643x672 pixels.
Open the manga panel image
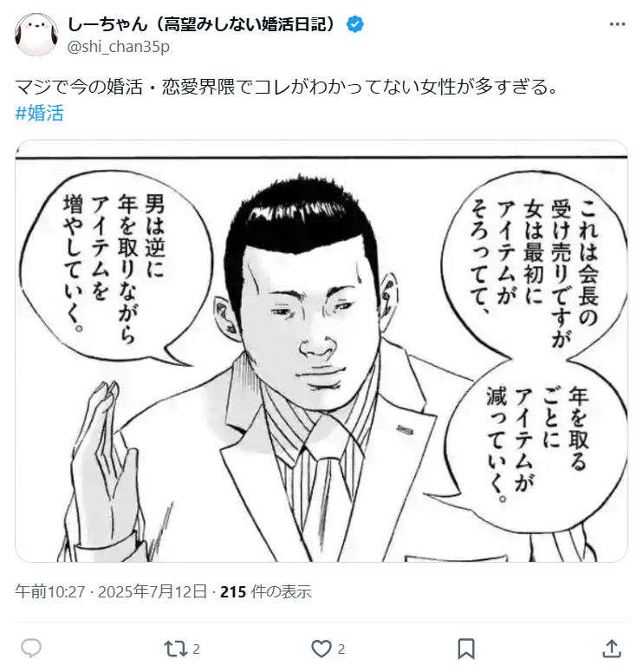coord(321,351)
